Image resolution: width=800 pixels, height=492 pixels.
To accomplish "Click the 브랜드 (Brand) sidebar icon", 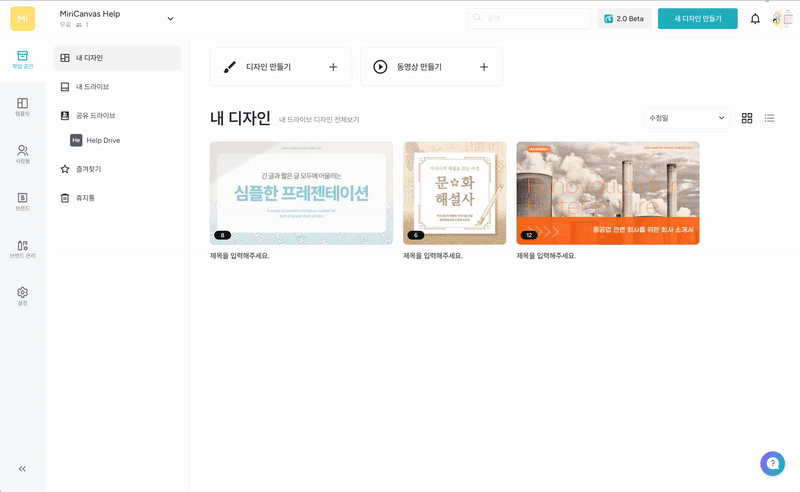I will [22, 200].
